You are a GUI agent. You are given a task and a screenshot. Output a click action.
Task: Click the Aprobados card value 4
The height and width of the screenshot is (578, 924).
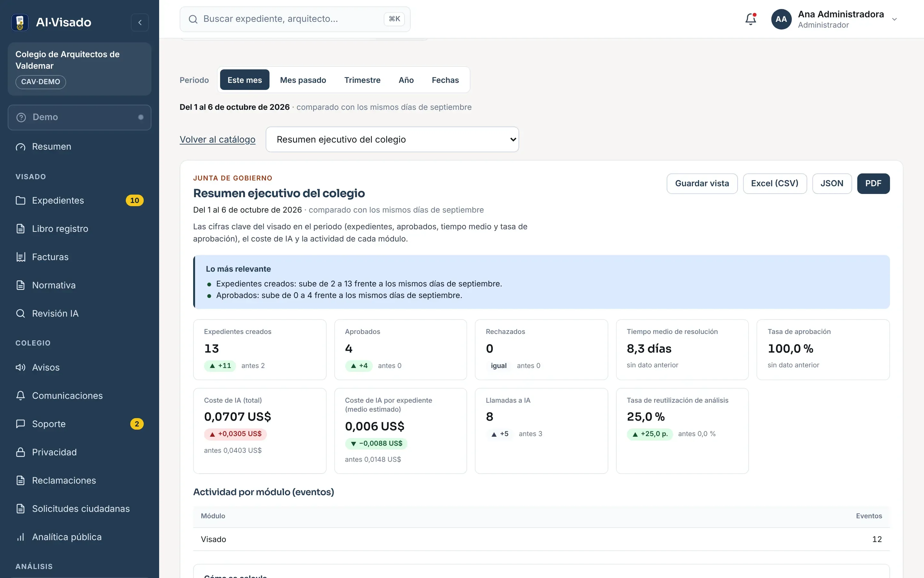point(349,349)
